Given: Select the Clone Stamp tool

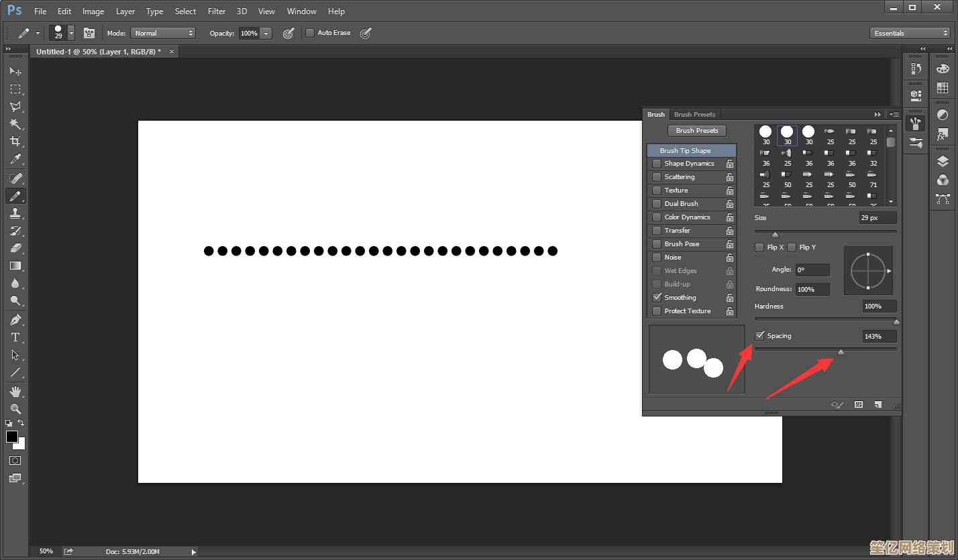Looking at the screenshot, I should pyautogui.click(x=15, y=213).
